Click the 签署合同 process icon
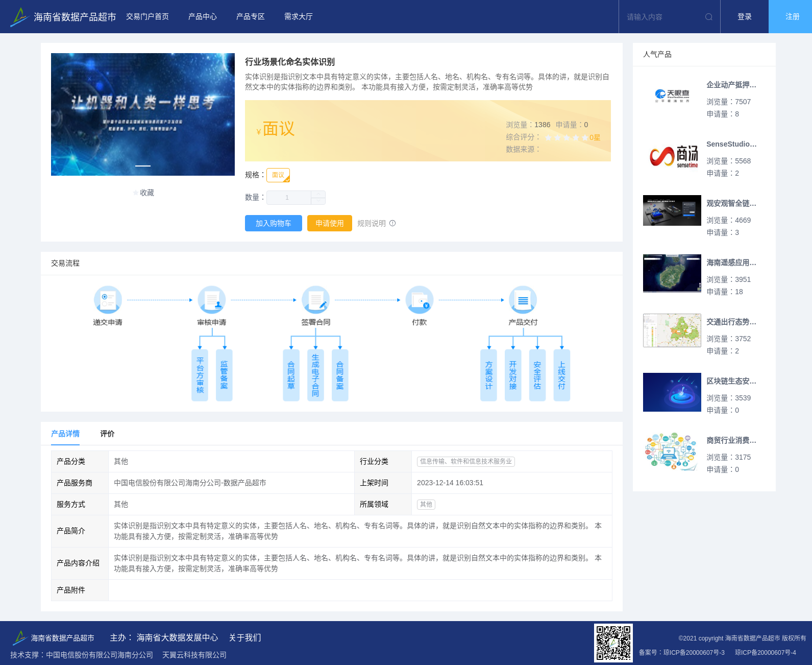 315,300
